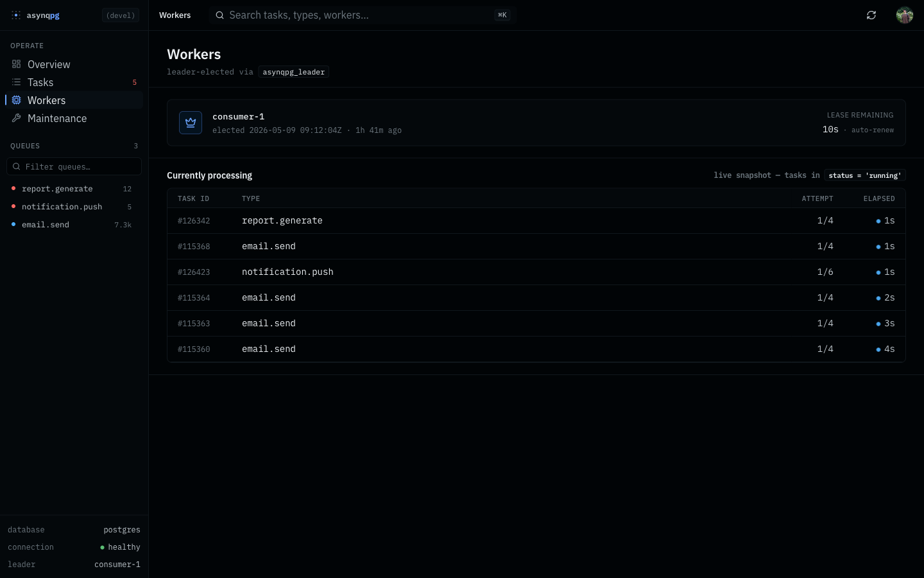
Task: Click the Tasks badge count 5
Action: tap(134, 82)
